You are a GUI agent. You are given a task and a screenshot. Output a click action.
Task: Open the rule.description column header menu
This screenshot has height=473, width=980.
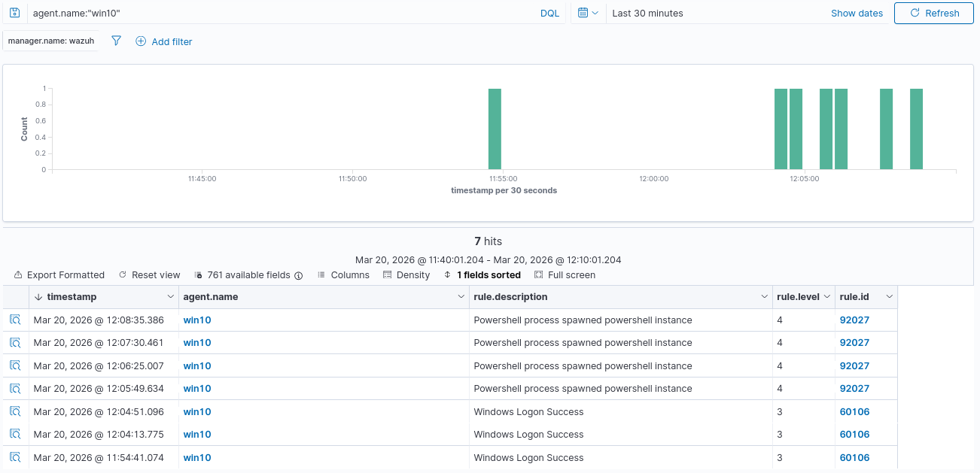(764, 297)
